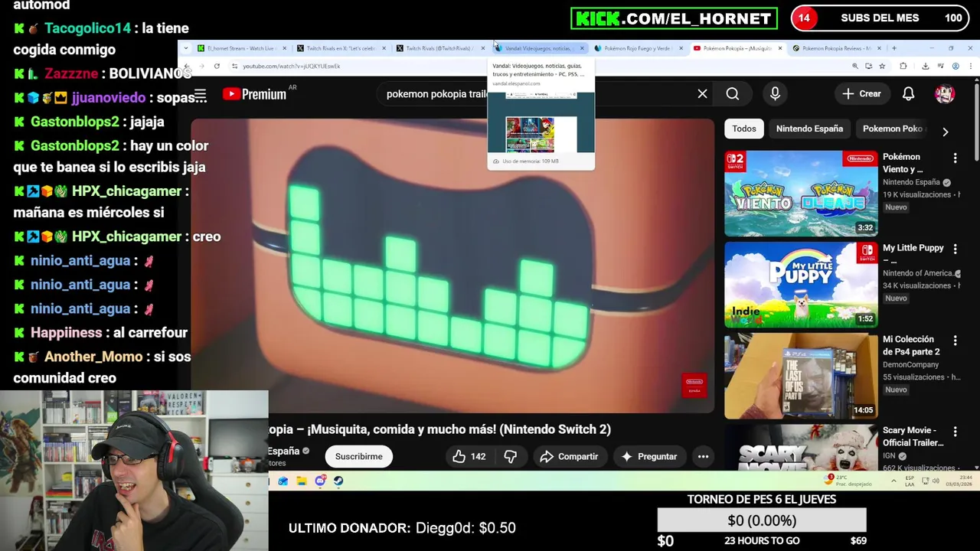The height and width of the screenshot is (551, 980).
Task: Click the Nintendo España channel name
Action: tap(283, 451)
